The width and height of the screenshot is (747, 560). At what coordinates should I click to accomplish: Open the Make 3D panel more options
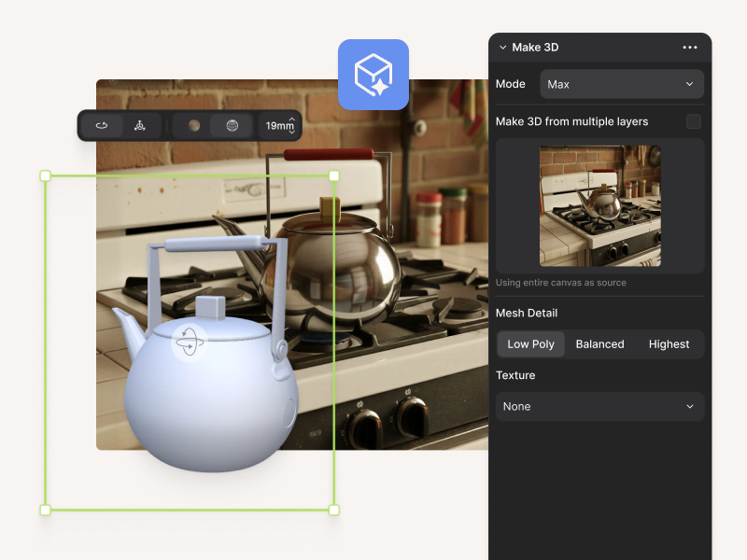(690, 48)
